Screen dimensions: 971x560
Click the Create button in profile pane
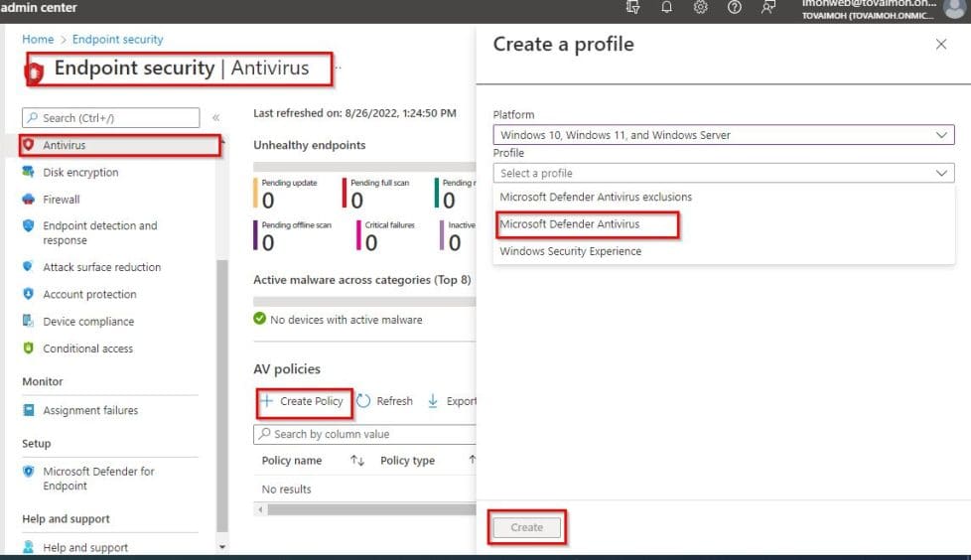tap(527, 527)
